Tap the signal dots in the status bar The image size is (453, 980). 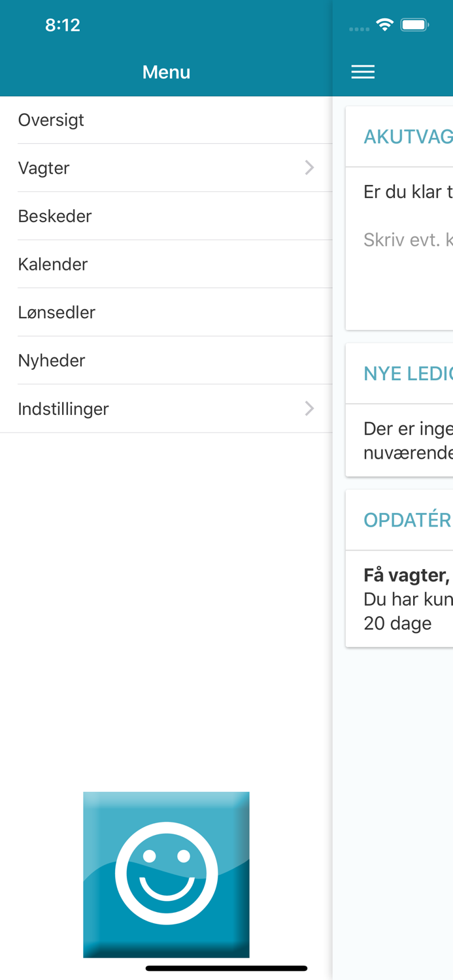(358, 28)
